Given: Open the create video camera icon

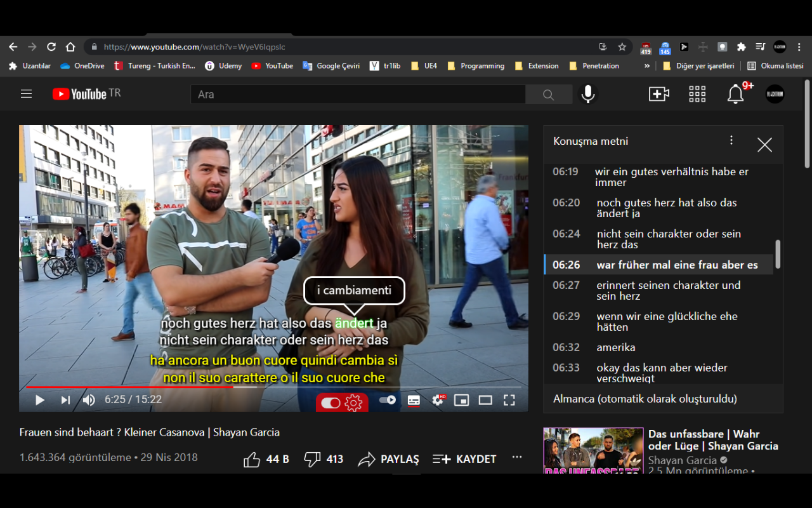Looking at the screenshot, I should [659, 94].
